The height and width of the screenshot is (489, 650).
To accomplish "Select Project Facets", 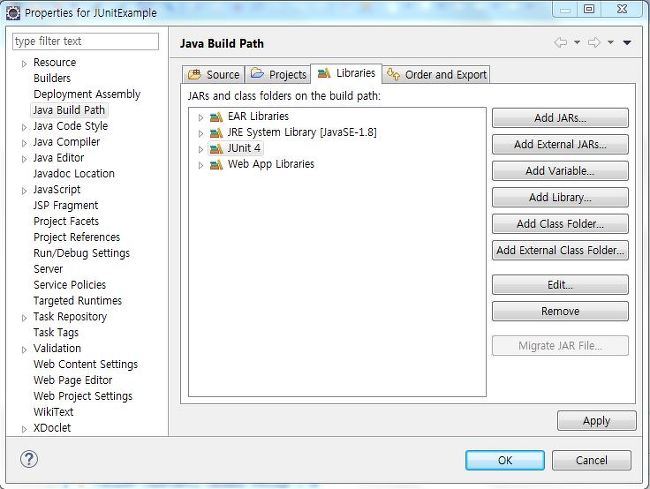I will pos(66,221).
